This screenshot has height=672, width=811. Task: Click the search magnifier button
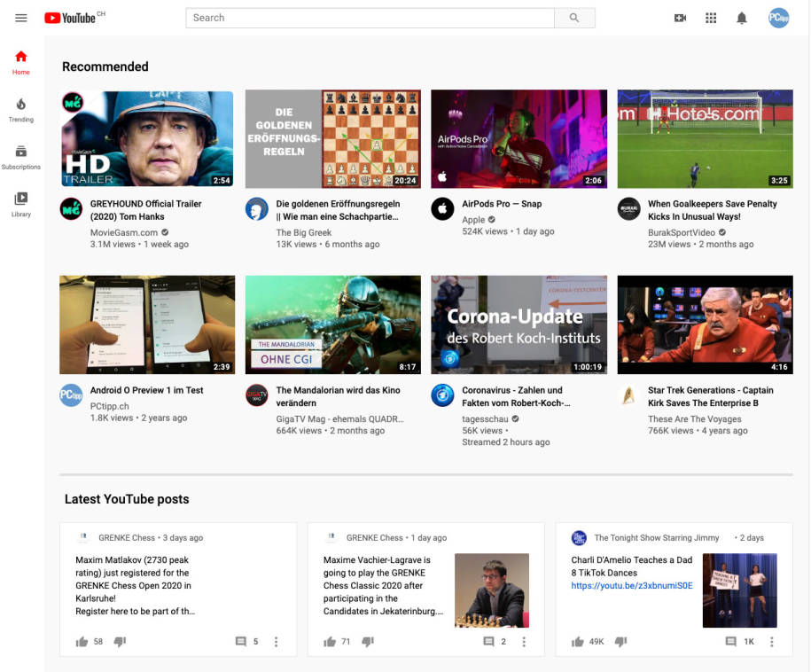click(574, 18)
